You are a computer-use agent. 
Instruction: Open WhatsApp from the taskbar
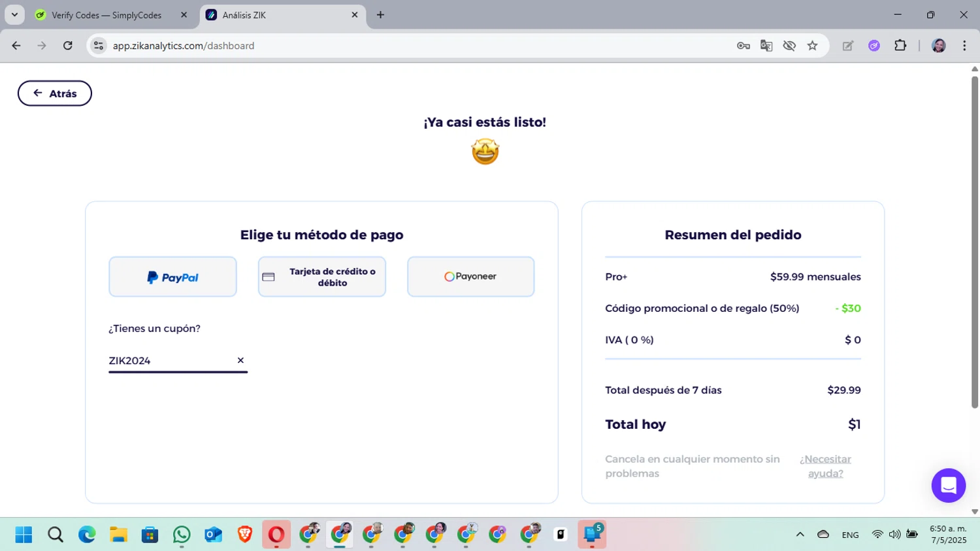[182, 535]
